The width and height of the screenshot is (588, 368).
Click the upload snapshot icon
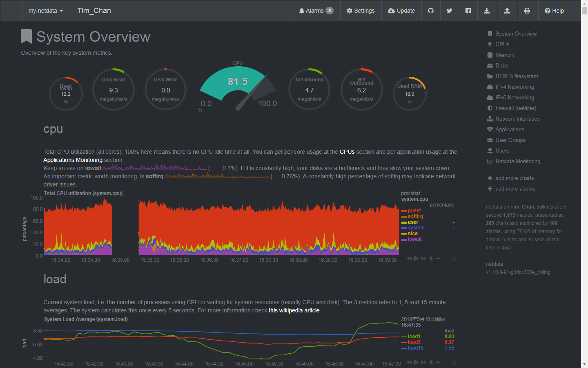tap(507, 11)
